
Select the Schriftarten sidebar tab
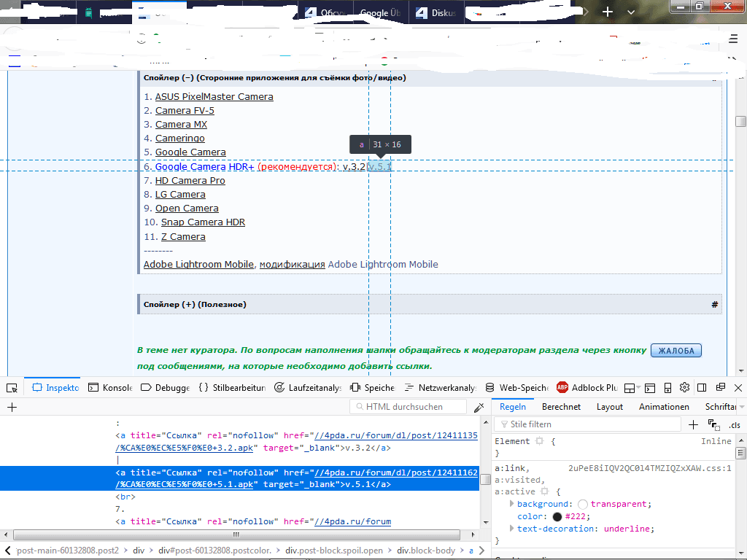coord(720,407)
